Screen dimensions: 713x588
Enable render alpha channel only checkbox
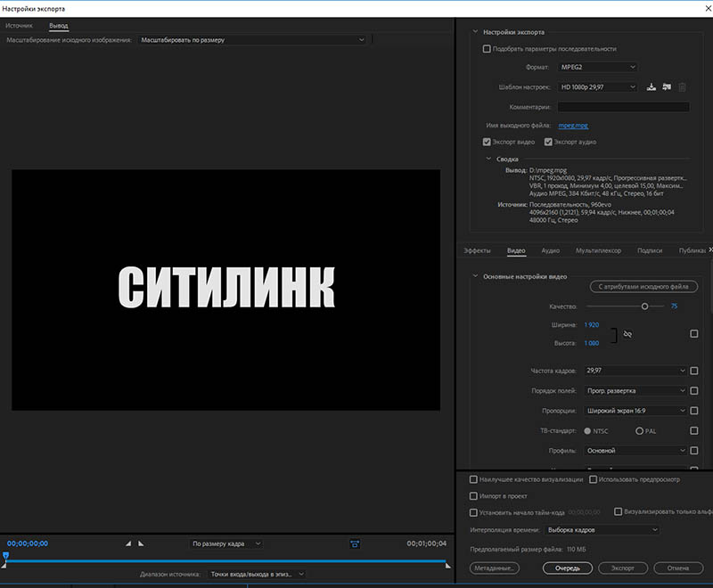(618, 511)
